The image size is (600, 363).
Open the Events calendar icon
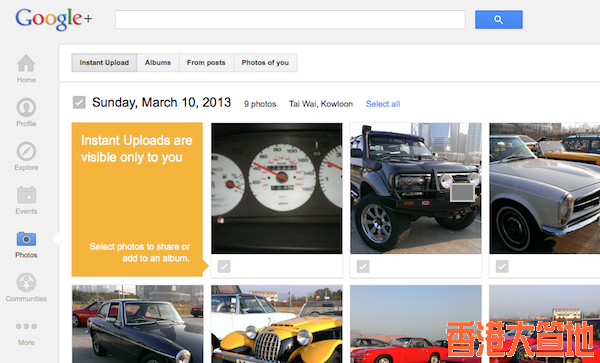pyautogui.click(x=26, y=195)
